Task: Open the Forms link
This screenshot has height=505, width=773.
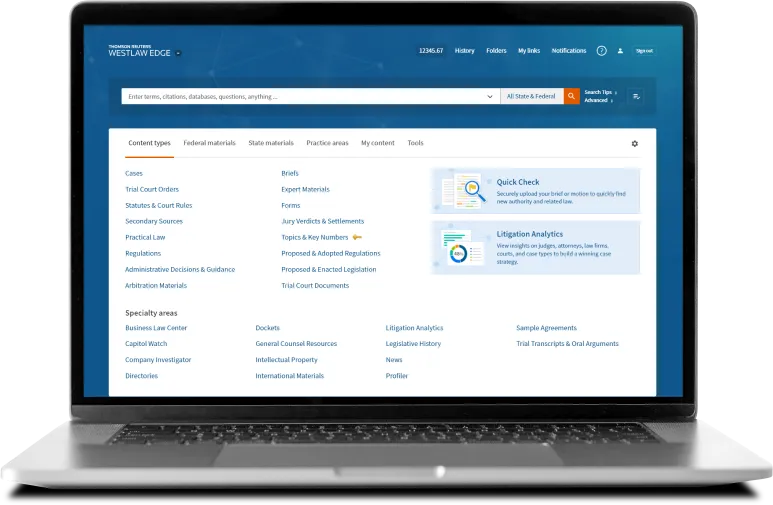Action: (x=290, y=206)
